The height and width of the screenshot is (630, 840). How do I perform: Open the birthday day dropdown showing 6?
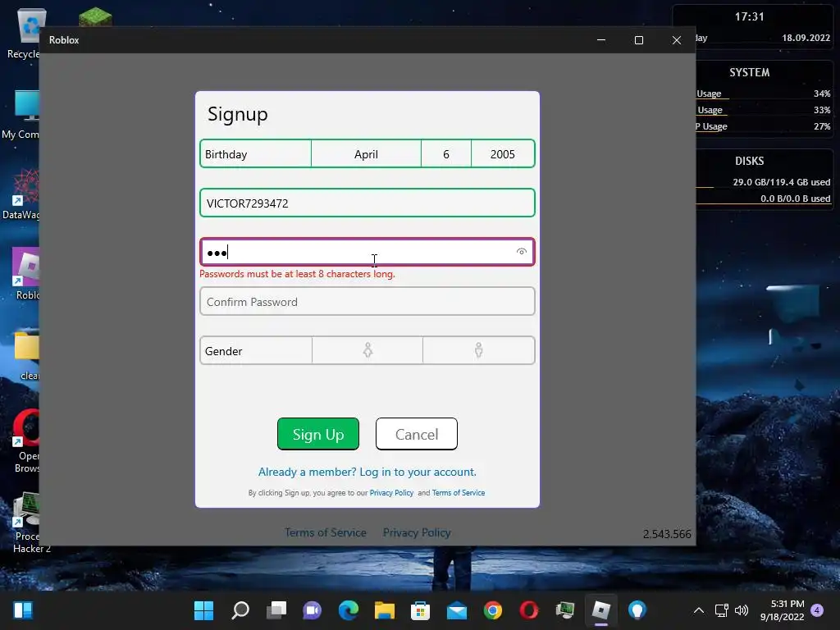coord(445,154)
